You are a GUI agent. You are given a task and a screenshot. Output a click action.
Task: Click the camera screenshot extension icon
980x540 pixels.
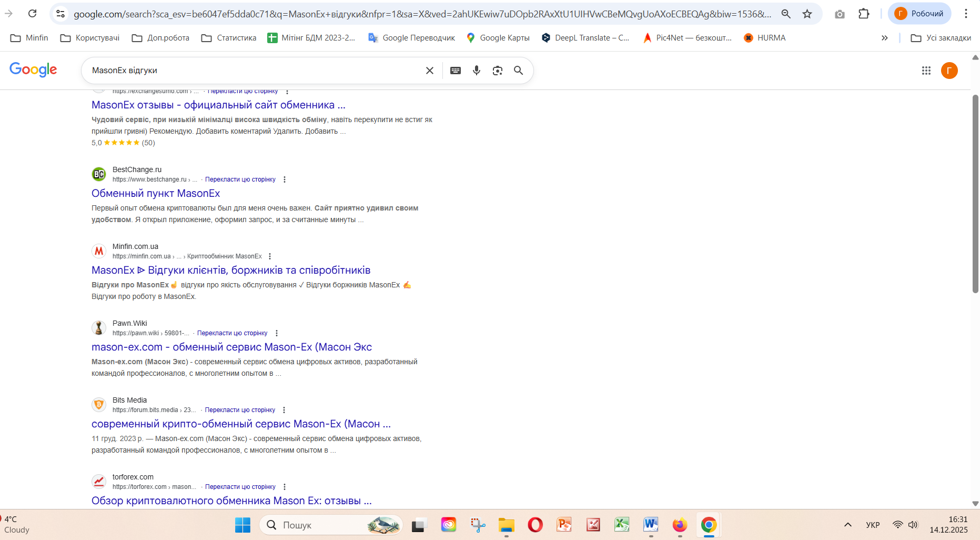(x=840, y=14)
